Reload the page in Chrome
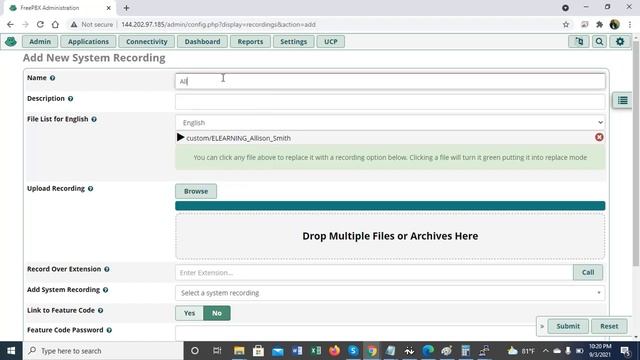The height and width of the screenshot is (360, 640). pos(40,24)
